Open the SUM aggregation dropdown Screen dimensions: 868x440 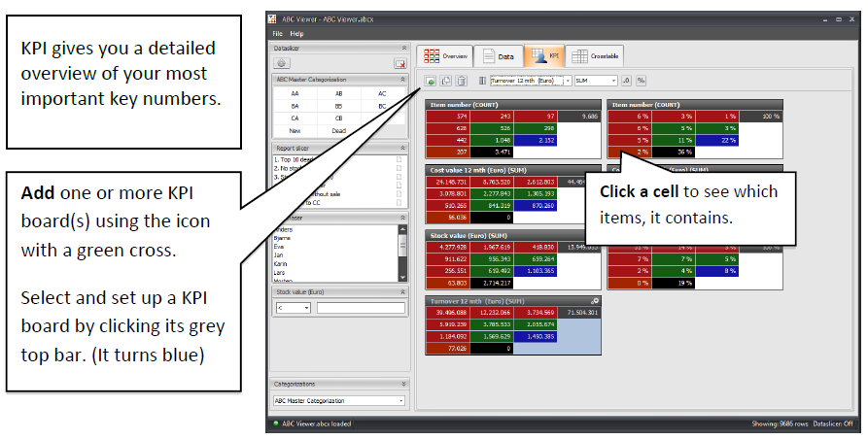tap(596, 81)
